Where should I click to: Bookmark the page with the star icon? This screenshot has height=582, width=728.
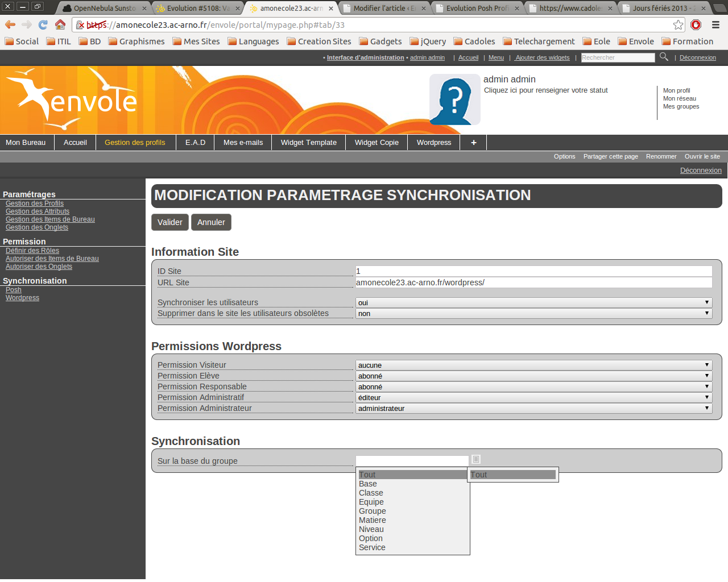coord(678,24)
